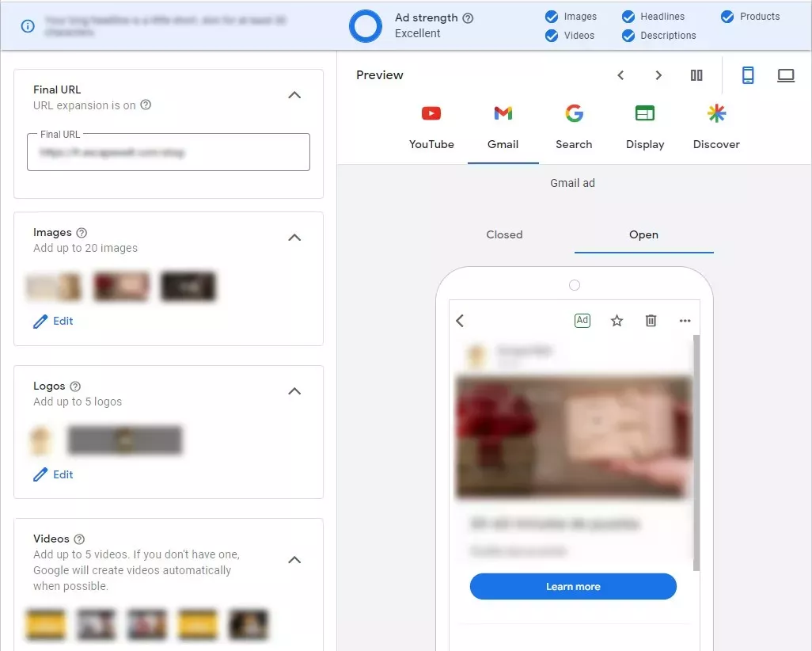Go to previous preview with left arrow
Screen dimensions: 812x651
(x=620, y=76)
